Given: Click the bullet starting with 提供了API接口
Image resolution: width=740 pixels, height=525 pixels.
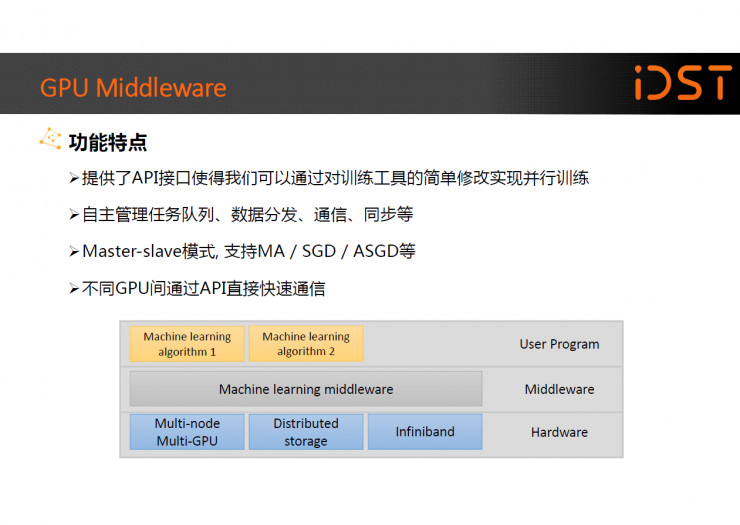Looking at the screenshot, I should 329,178.
